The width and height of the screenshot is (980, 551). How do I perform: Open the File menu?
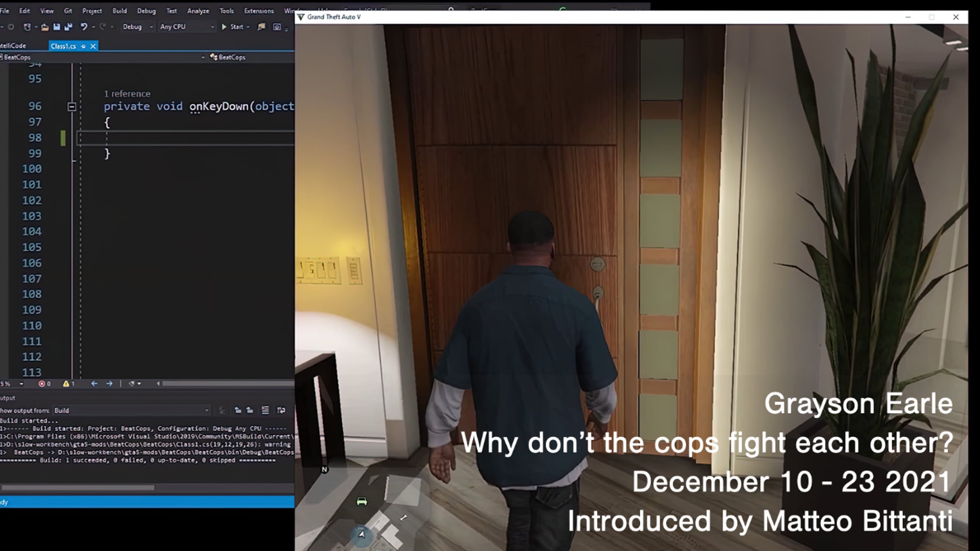pos(4,11)
